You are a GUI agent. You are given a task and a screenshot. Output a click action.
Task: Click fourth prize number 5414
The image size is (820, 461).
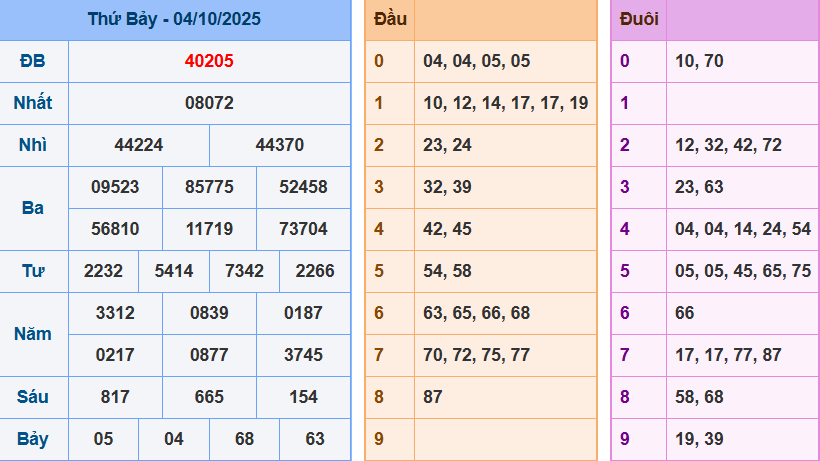tap(174, 271)
